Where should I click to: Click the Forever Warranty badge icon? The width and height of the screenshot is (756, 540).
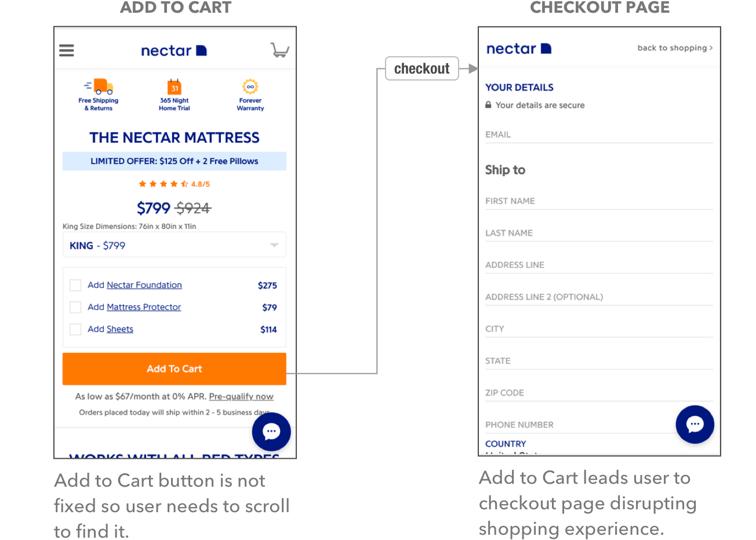[x=250, y=86]
